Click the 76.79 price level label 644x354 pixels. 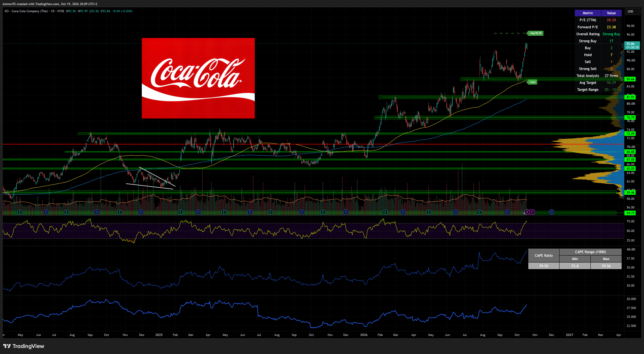[x=630, y=118]
